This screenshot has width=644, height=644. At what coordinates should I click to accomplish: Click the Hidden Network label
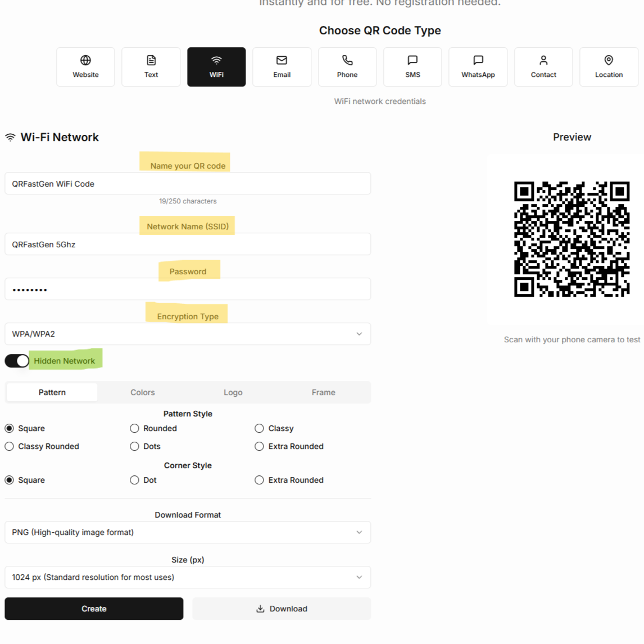pyautogui.click(x=65, y=361)
